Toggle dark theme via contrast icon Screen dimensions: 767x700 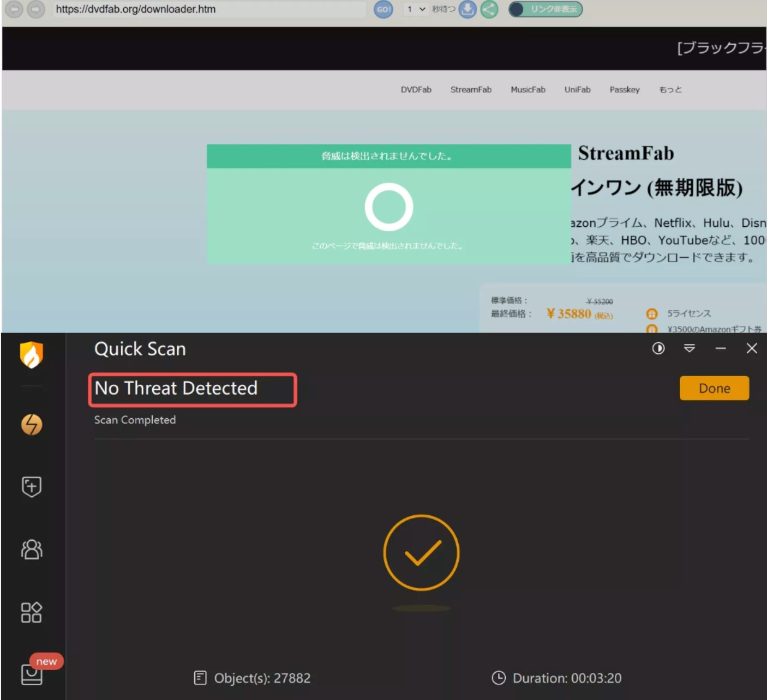point(658,348)
